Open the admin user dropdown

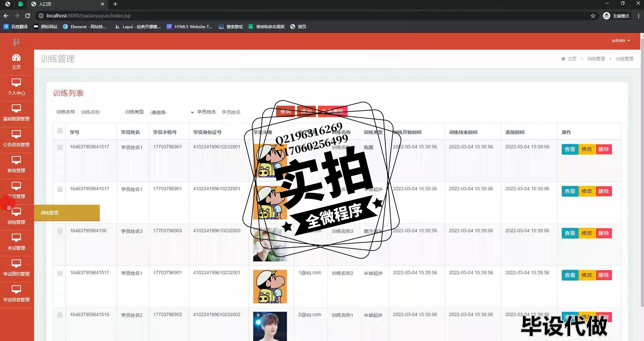(621, 41)
